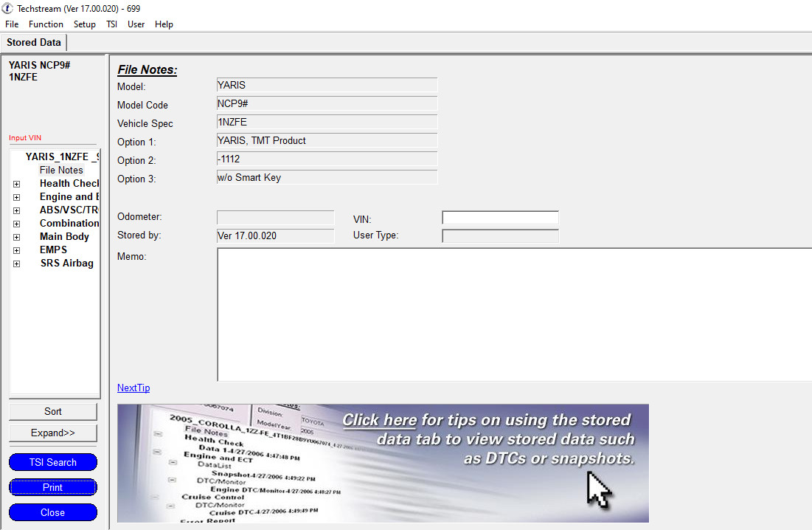Click the Vehicle Spec field 1NZFE
Viewport: 812px width, 530px height.
327,122
